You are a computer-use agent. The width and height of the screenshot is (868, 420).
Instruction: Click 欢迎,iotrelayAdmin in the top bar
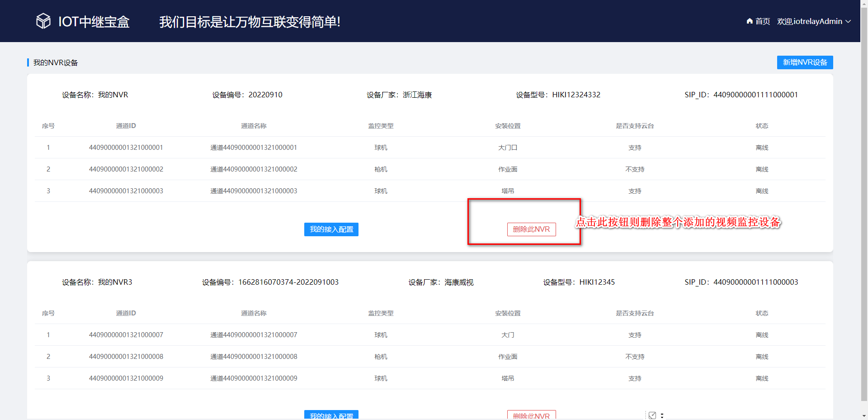pos(809,21)
